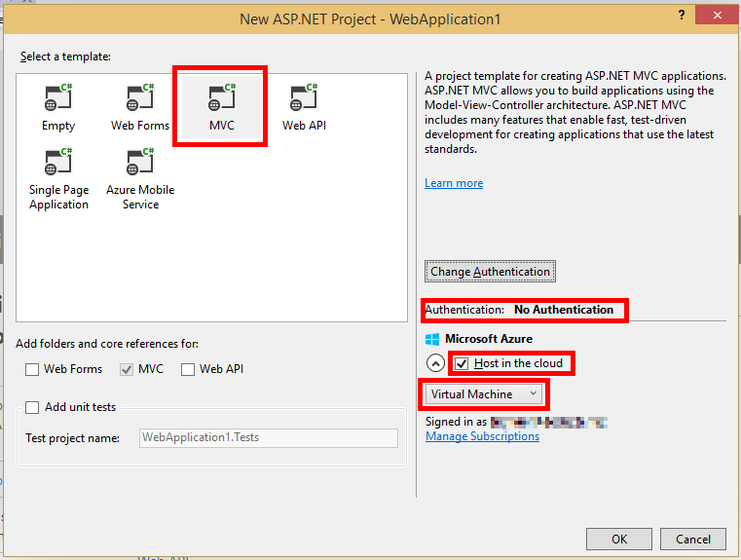
Task: Confirm with the OK button
Action: click(619, 540)
